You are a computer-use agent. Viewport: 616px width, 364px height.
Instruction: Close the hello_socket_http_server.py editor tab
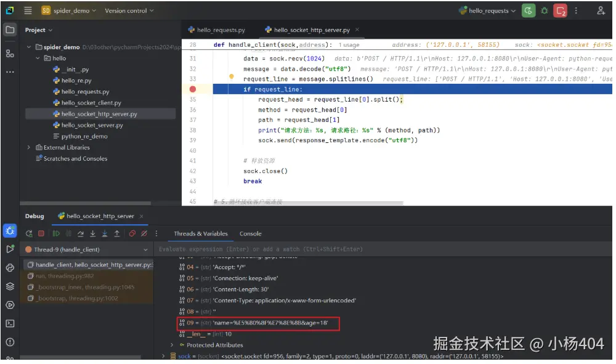tap(357, 30)
